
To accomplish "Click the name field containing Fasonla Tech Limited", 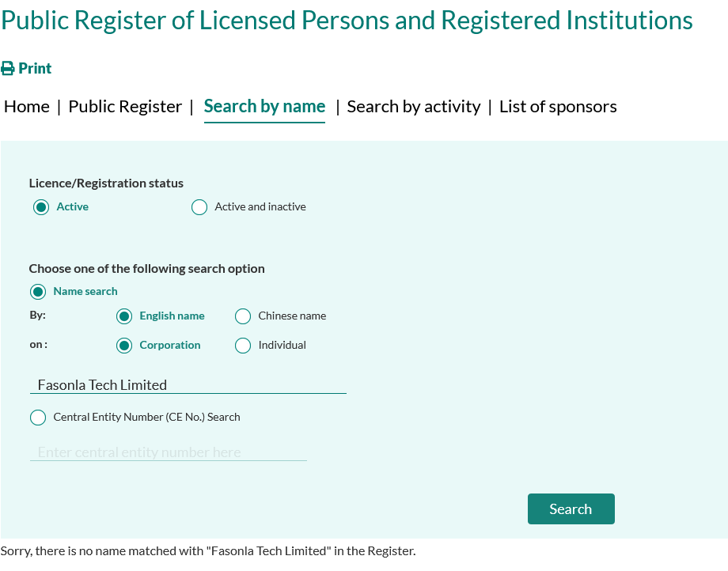I will tap(188, 385).
